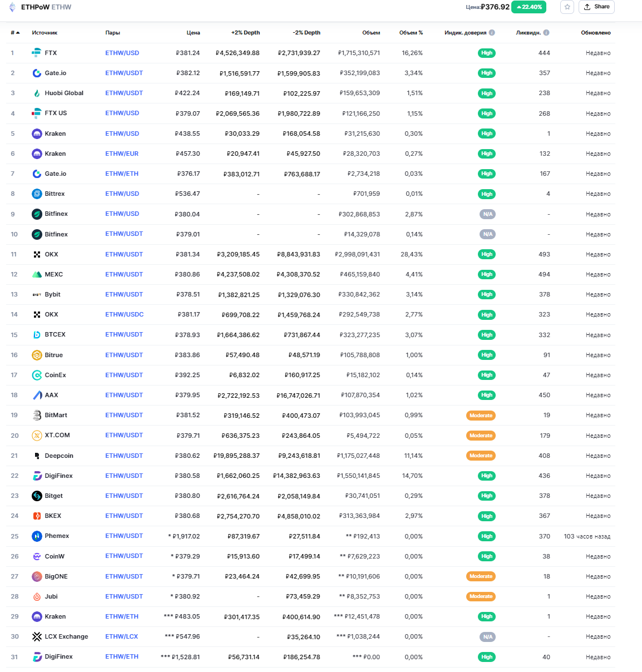
Task: Click Bitrue exchange logo
Action: tap(37, 355)
